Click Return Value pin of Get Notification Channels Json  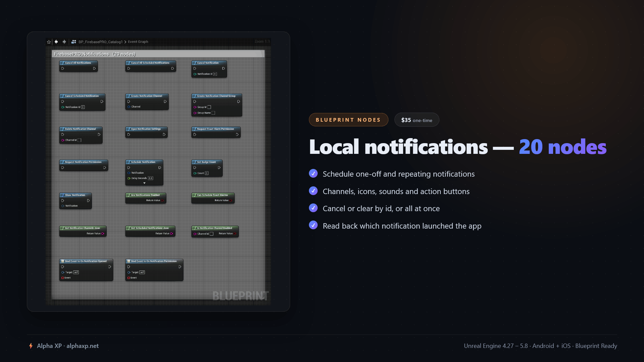point(103,234)
